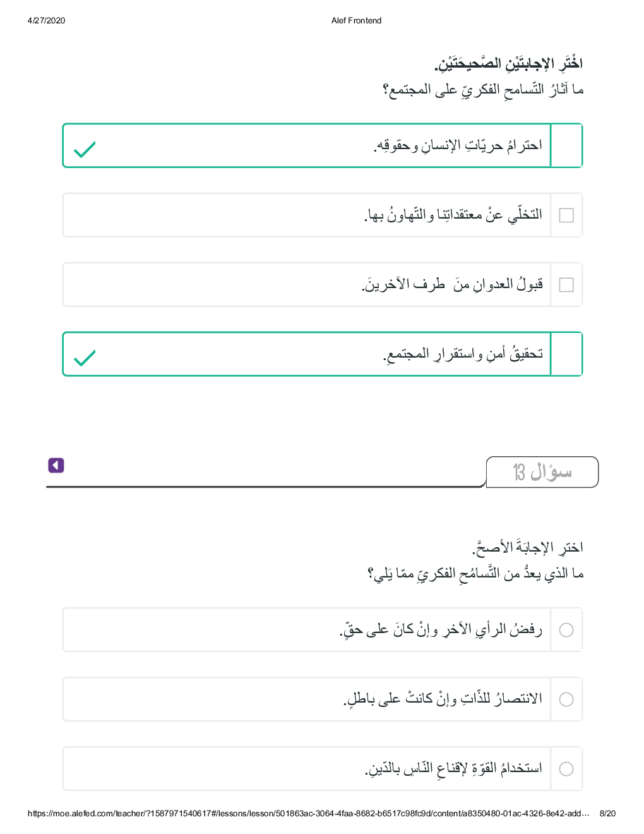Click the green checkmark beside "تحقيق أمن واستقرار المجتمع"
Viewport: 644px width, 834px height.
click(85, 358)
